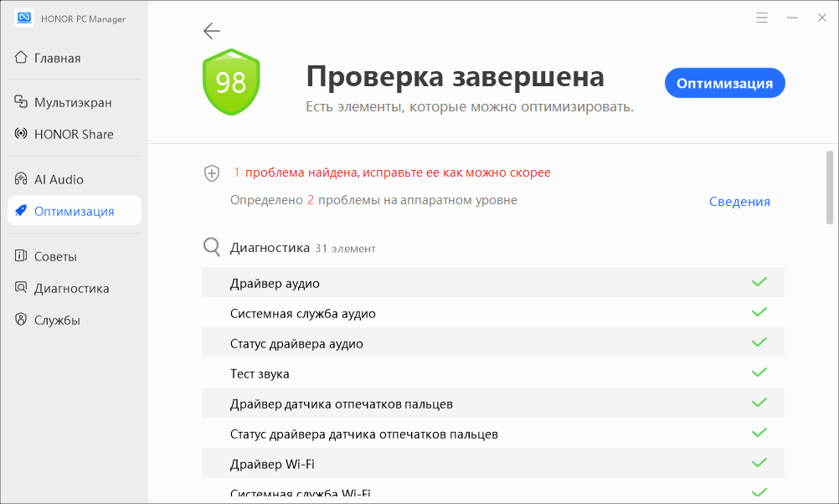Screen dimensions: 839x504
Task: Open the Главная section in the sidebar
Action: point(57,58)
